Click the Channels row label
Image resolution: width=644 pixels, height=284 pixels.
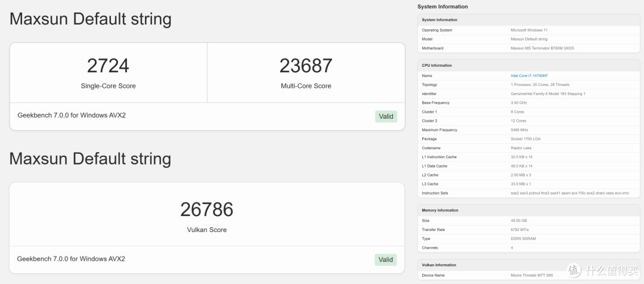pos(430,248)
